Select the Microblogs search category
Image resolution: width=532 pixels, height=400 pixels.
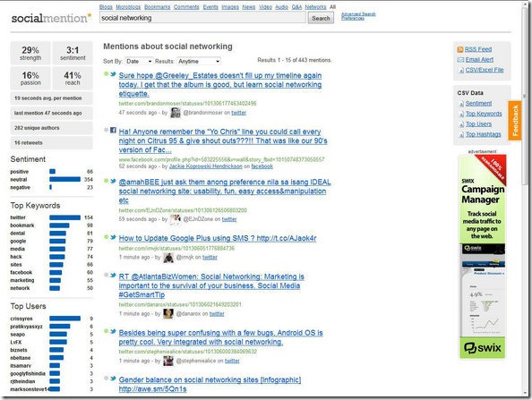[x=128, y=7]
